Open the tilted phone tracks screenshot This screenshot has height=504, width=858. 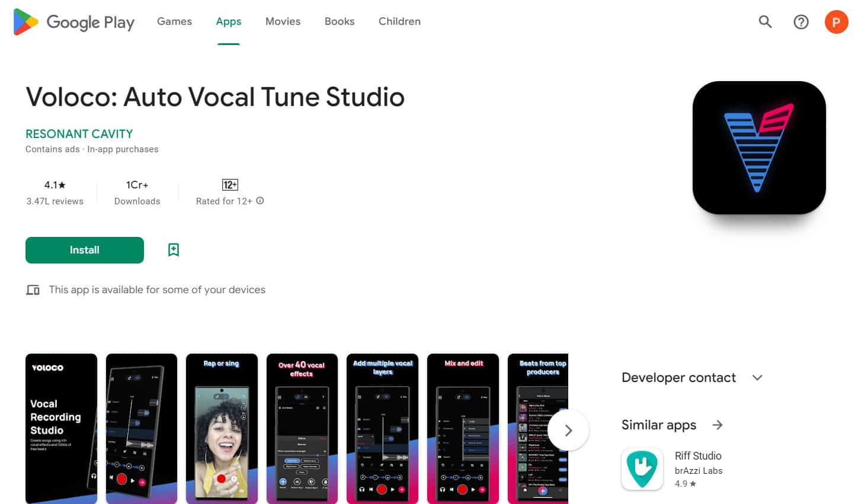[142, 429]
